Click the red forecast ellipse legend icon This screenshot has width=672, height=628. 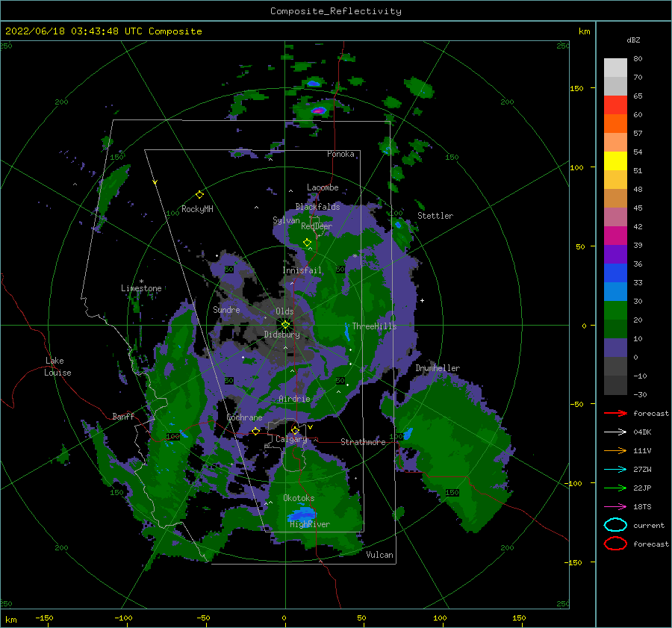coord(615,544)
